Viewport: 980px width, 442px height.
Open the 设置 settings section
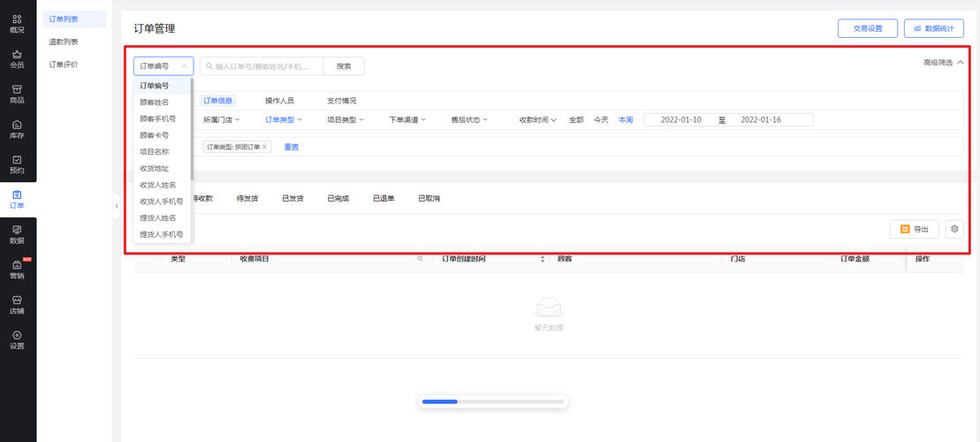coord(17,339)
